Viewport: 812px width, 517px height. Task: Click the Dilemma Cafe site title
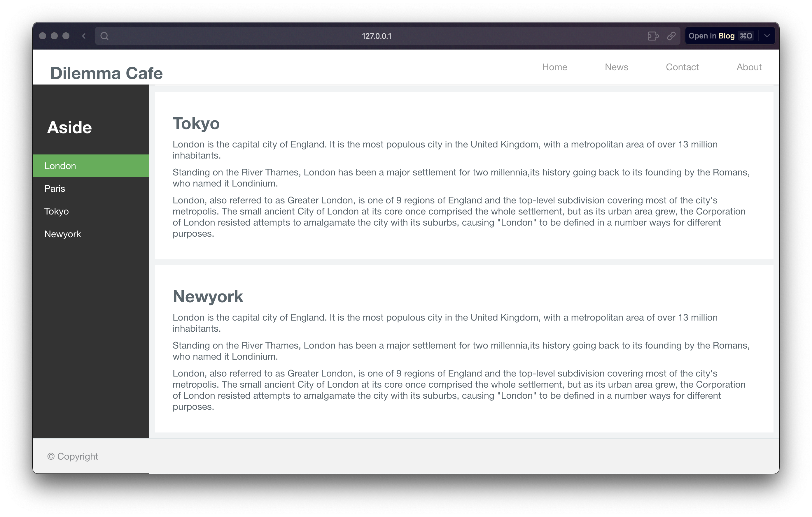pyautogui.click(x=106, y=73)
